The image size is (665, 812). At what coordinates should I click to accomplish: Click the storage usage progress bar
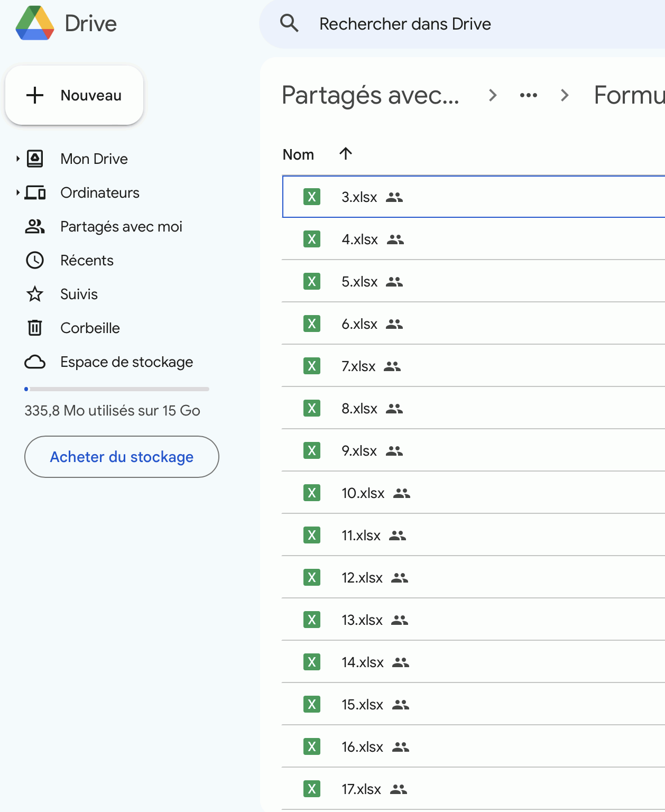point(116,389)
